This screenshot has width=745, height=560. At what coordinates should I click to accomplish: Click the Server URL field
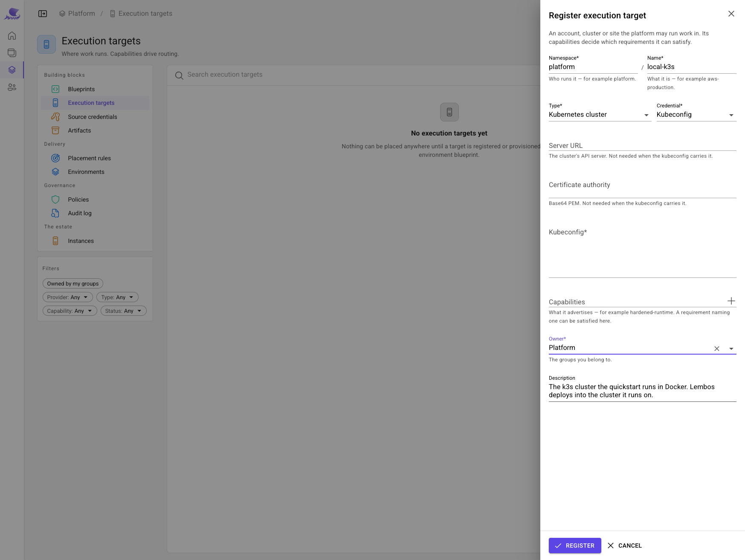643,145
